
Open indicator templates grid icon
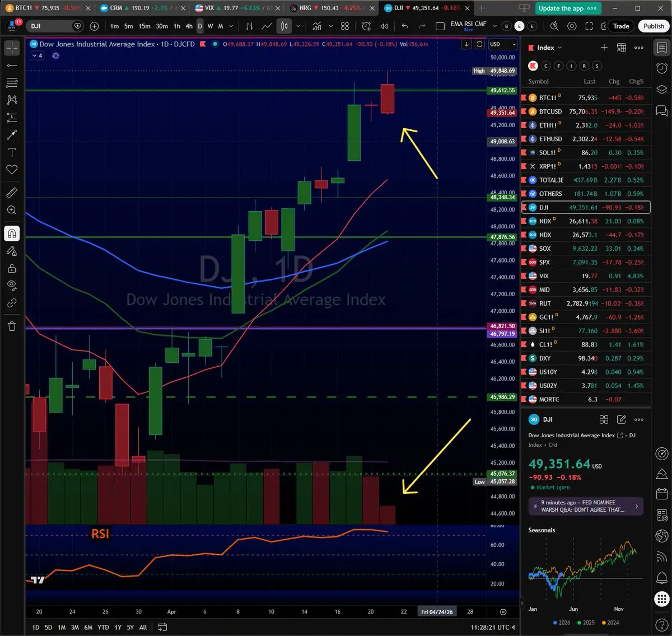[x=345, y=26]
